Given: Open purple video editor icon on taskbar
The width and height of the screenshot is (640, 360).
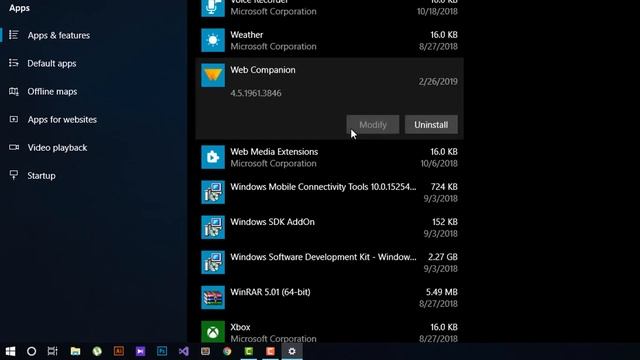Looking at the screenshot, I should (140, 351).
